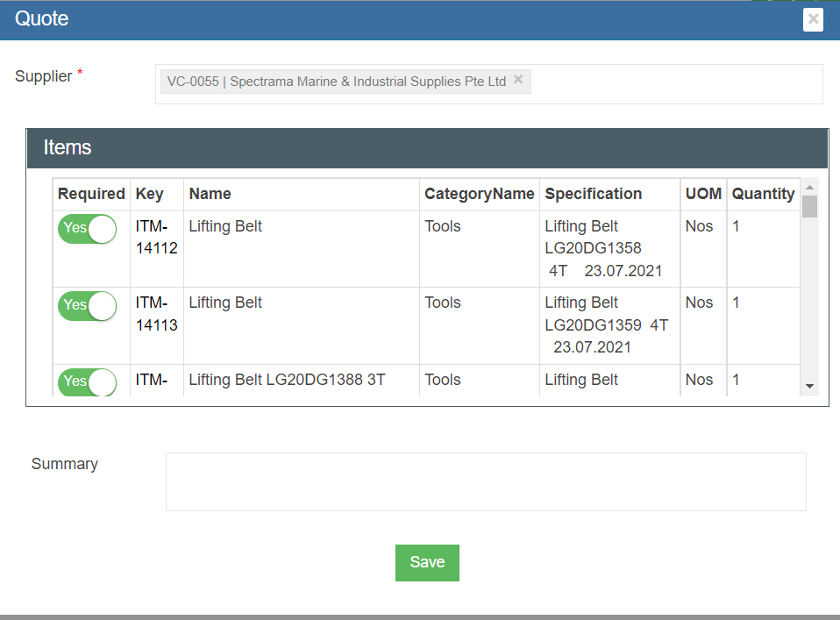Click the UOM column header
The height and width of the screenshot is (620, 840).
[703, 194]
